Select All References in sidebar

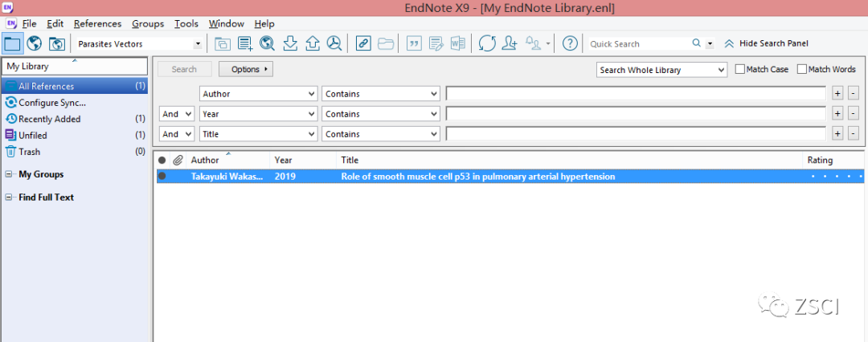pyautogui.click(x=75, y=87)
